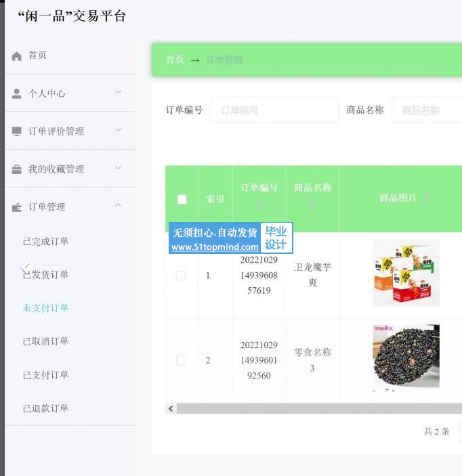Click the sort icon under 订单编号 header
Viewport: 462px width, 476px height.
[259, 206]
